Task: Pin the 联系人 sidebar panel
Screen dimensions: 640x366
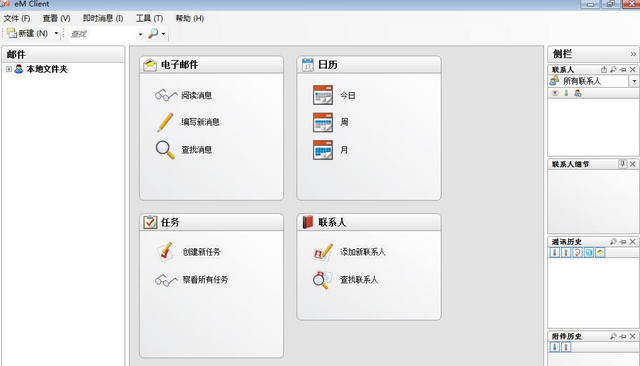Action: [623, 70]
